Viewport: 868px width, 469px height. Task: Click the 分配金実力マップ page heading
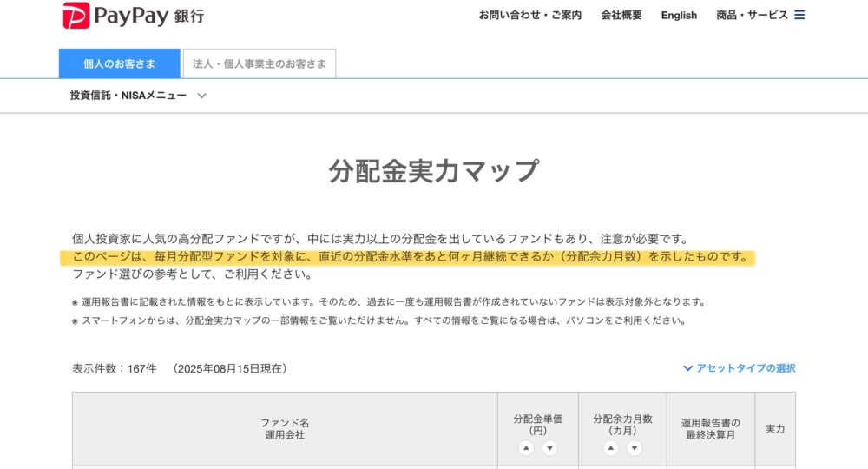coord(434,170)
